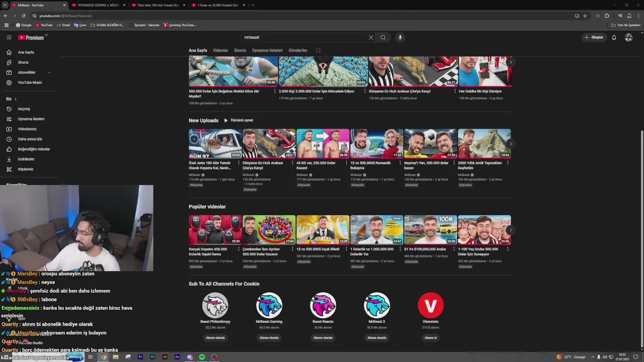Open İndirilenler in the sidebar

point(26,159)
